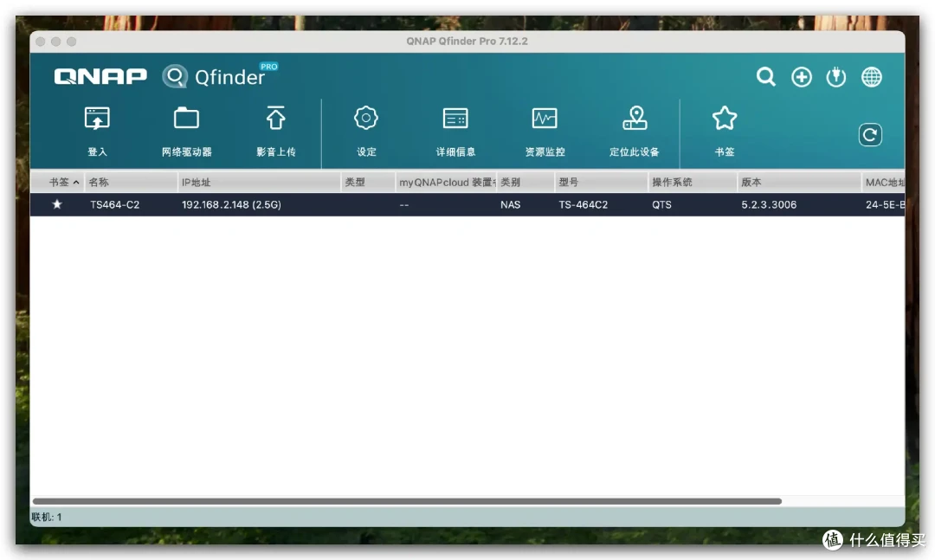This screenshot has width=935, height=560.
Task: Click the Qfinder Pro logo
Action: point(220,76)
